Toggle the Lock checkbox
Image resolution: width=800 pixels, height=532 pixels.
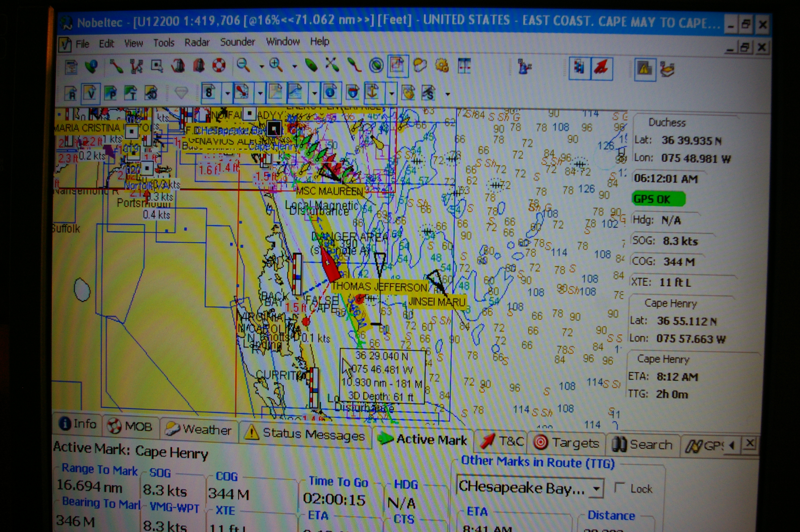click(619, 488)
